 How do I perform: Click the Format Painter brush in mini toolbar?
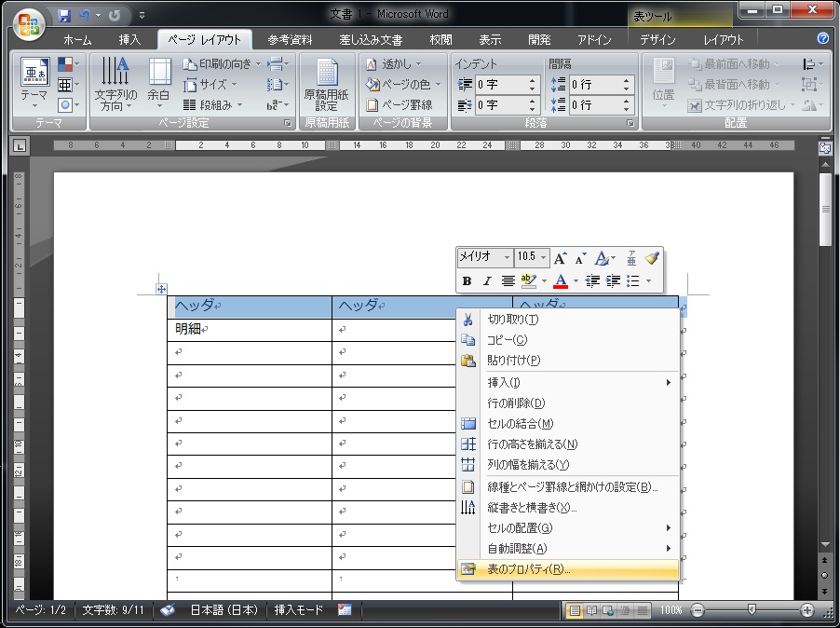point(652,258)
